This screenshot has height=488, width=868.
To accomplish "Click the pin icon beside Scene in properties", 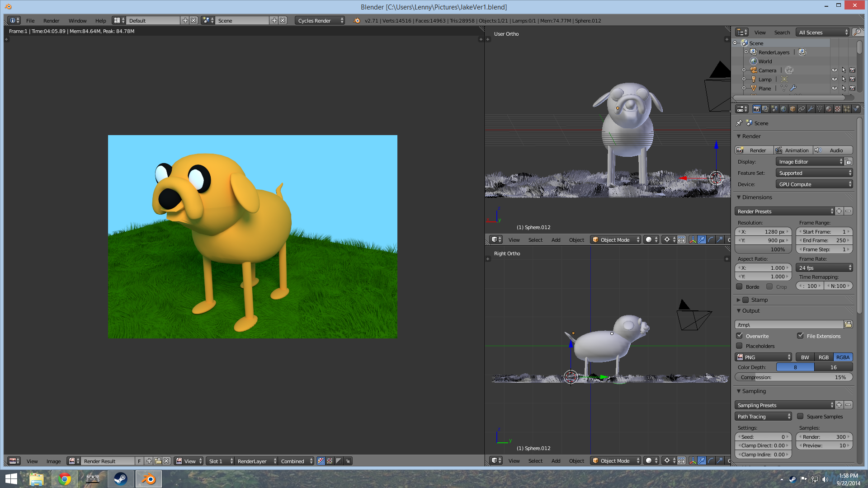I will (x=739, y=123).
